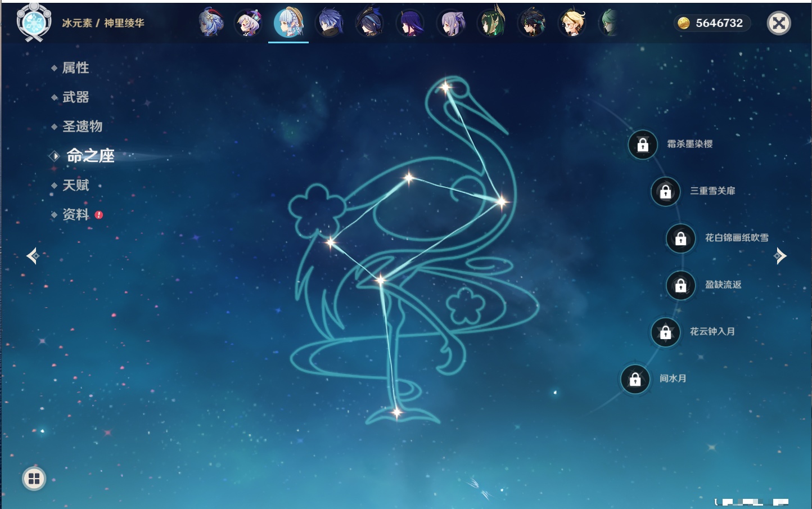Select the star beside the left sakura flower
This screenshot has height=509, width=812.
[x=331, y=242]
